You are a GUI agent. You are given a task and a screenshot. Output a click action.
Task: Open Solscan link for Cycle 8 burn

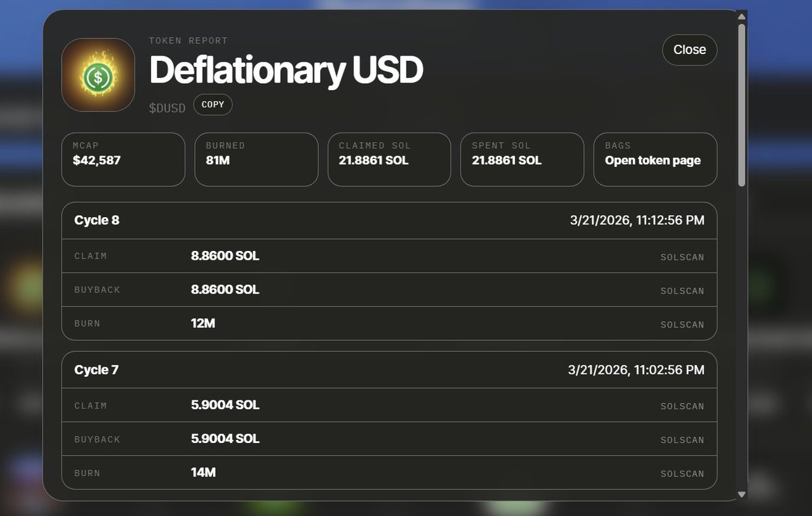(x=682, y=325)
